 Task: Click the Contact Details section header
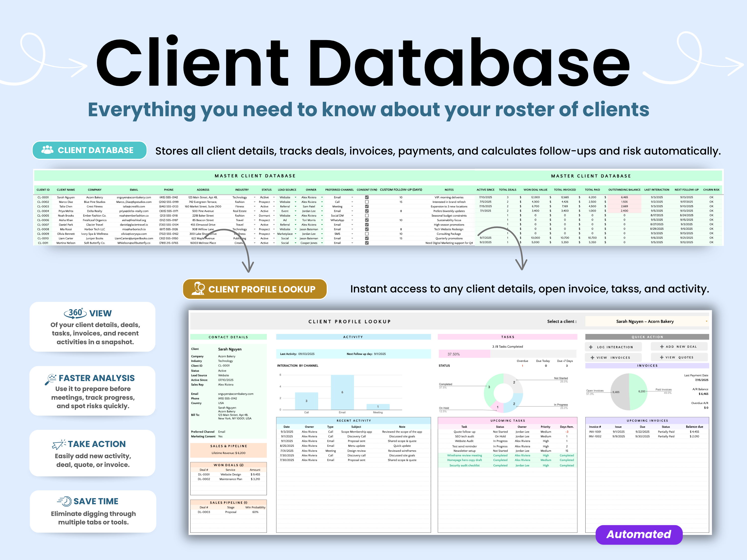point(229,337)
